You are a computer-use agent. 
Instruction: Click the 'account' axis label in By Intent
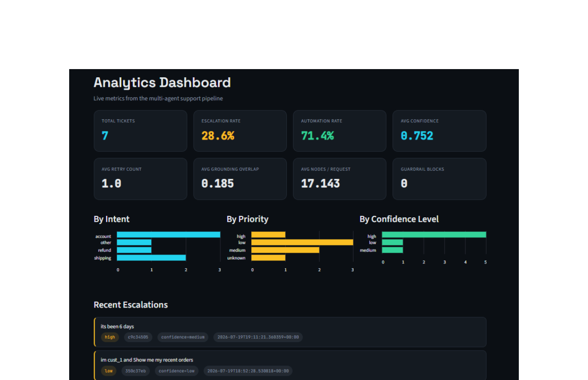point(103,237)
